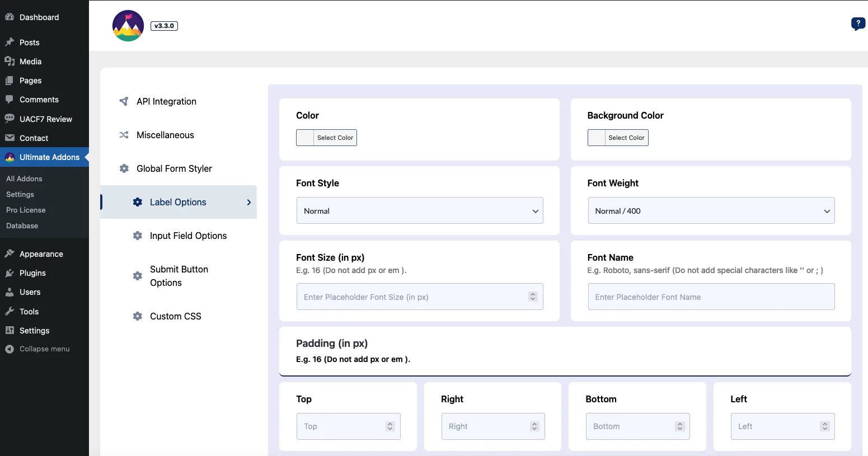Open the Font Weight dropdown
Screen dimensions: 868x456
(711, 211)
